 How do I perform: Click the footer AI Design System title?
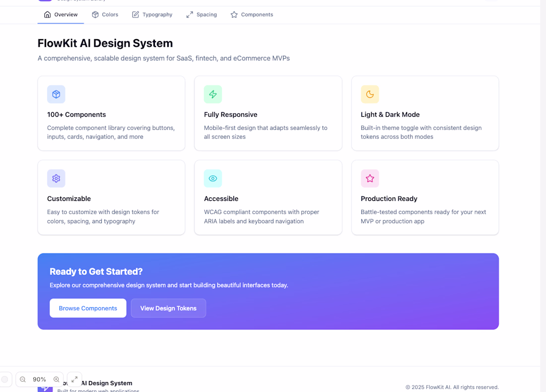click(x=107, y=383)
